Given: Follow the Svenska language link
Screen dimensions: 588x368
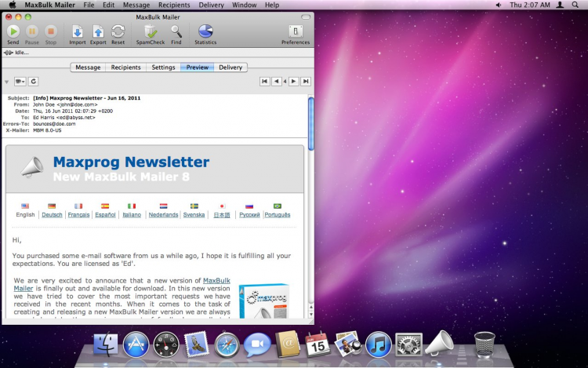Looking at the screenshot, I should (x=194, y=214).
